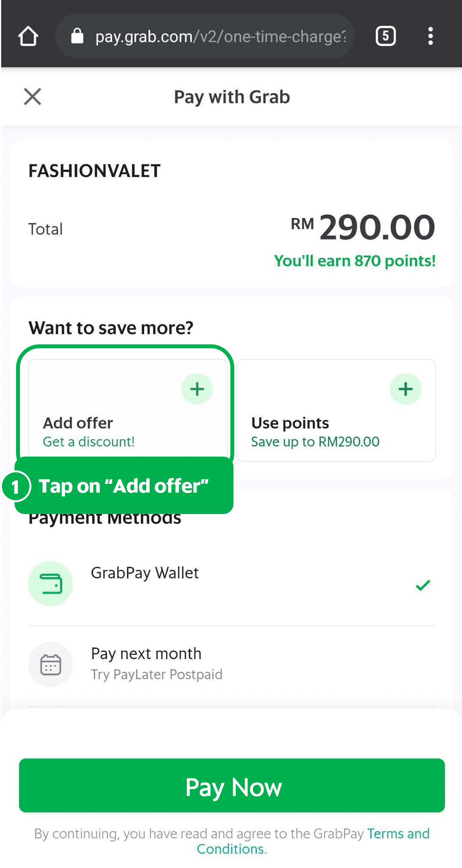Open the browser home screen
462x868 pixels.
tap(28, 36)
